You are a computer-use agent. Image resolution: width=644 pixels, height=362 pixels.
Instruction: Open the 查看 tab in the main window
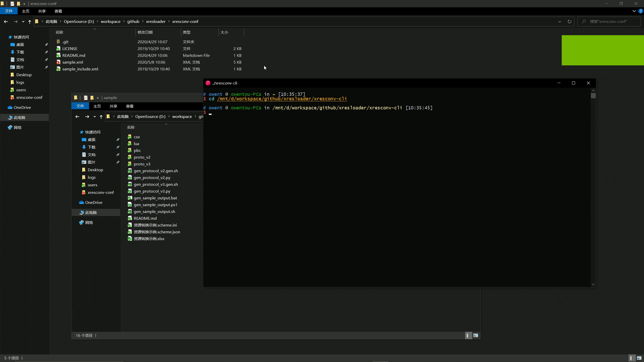pyautogui.click(x=58, y=11)
